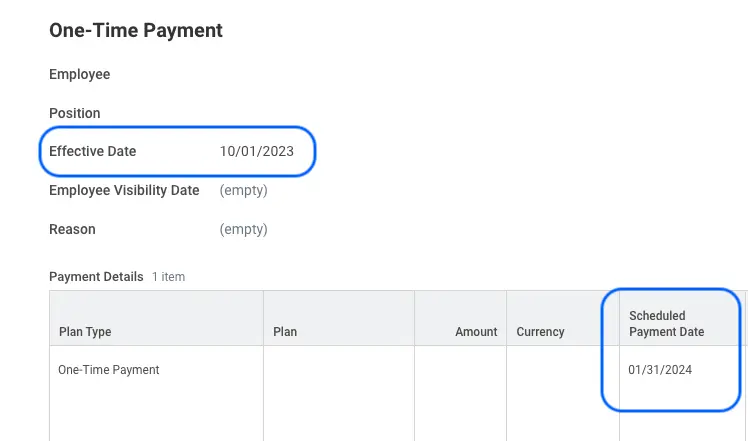Click the Plan column header
748x441 pixels.
pos(285,331)
